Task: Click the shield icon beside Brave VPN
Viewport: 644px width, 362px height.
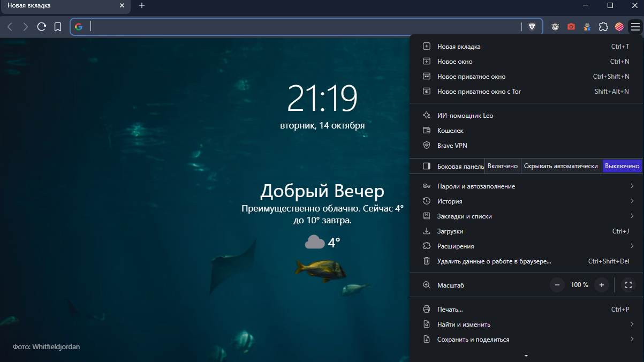Action: (427, 145)
